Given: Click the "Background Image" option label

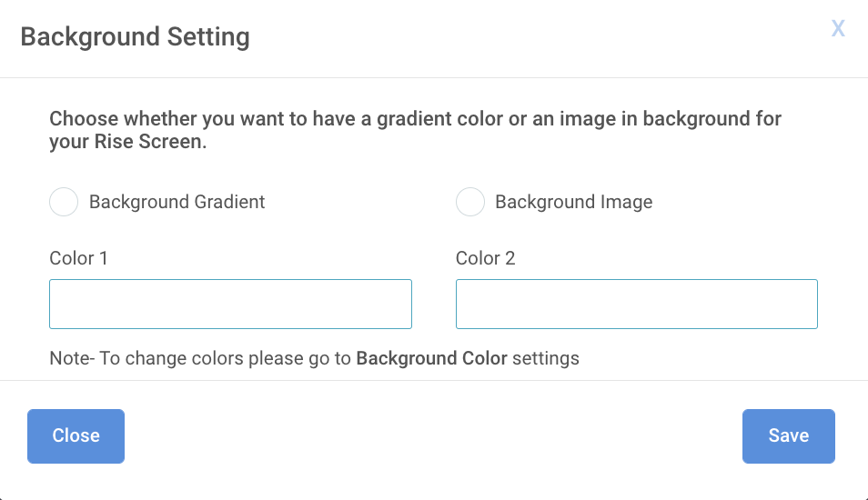Looking at the screenshot, I should 573,202.
